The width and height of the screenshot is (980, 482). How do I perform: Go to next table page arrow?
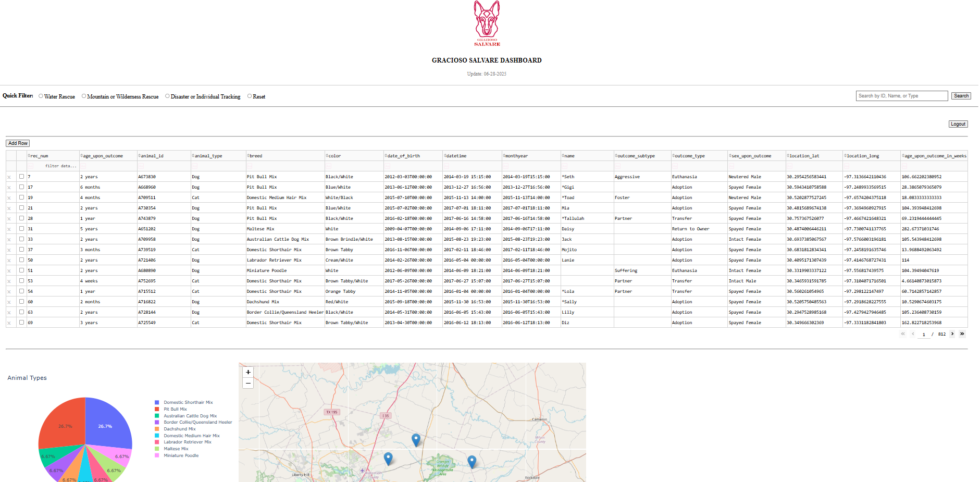pyautogui.click(x=952, y=334)
